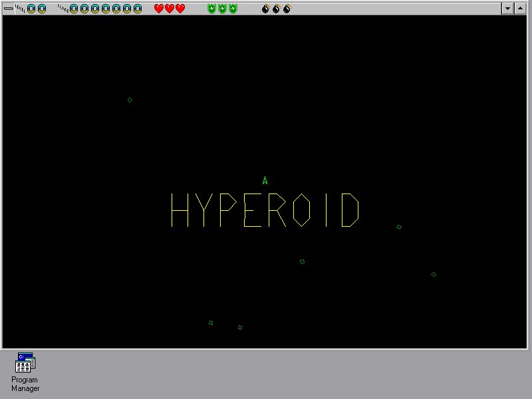Screen dimensions: 532x399
Task: Click the rightmost black bomb icon
Action: tap(287, 9)
